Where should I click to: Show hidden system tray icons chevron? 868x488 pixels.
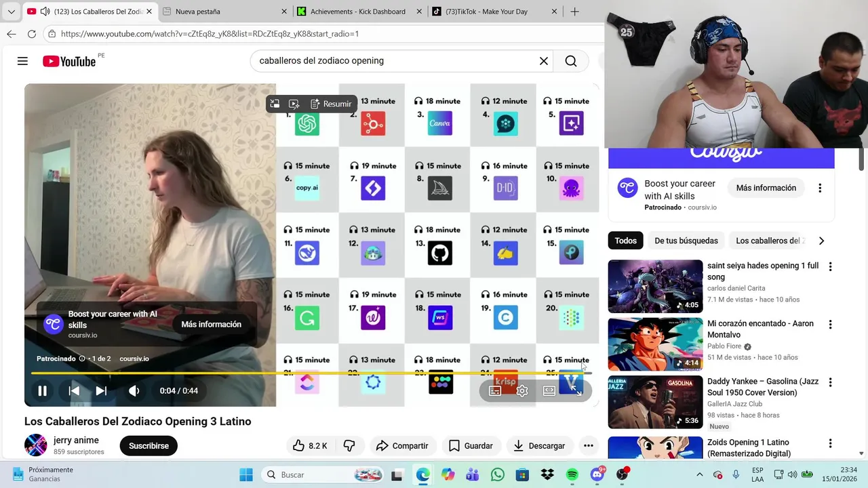tap(700, 474)
